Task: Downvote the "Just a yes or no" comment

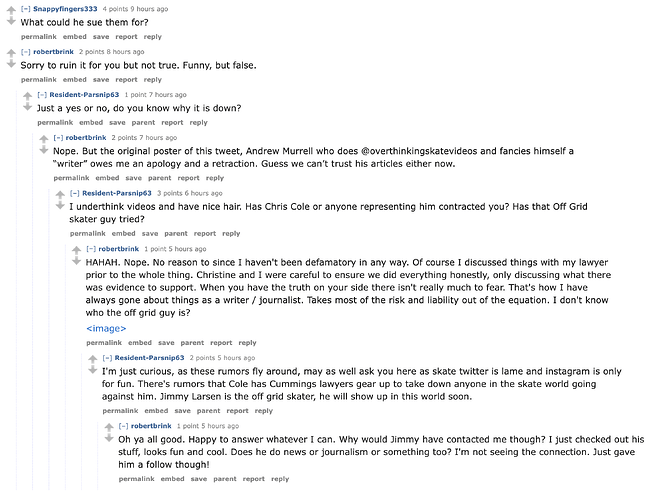Action: tap(27, 107)
